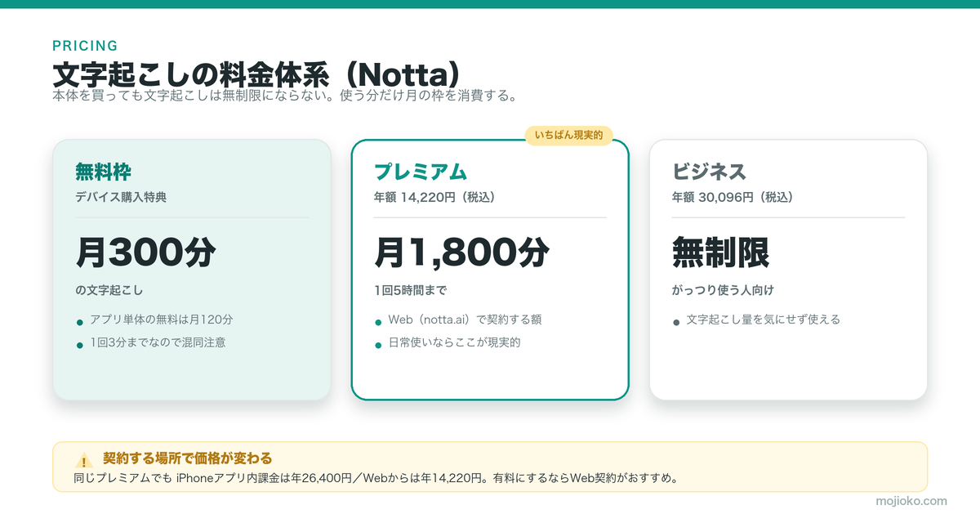Click the 'がっつり使う人向け' caption

(x=723, y=290)
